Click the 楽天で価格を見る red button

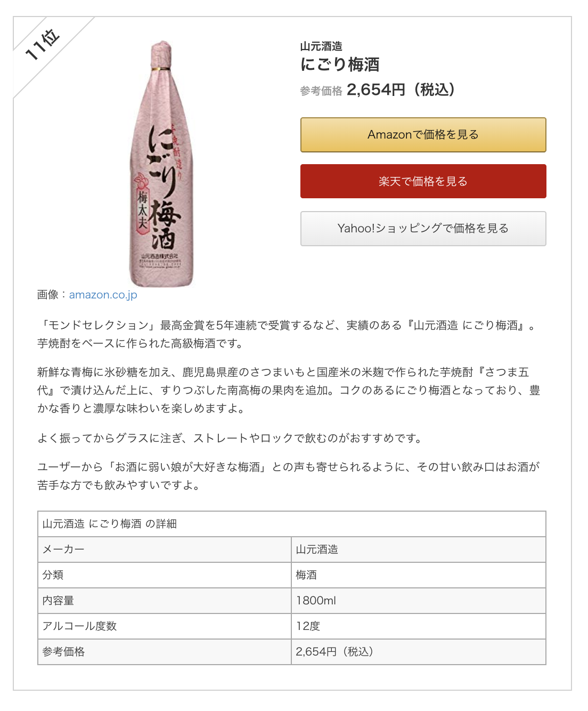coord(423,181)
